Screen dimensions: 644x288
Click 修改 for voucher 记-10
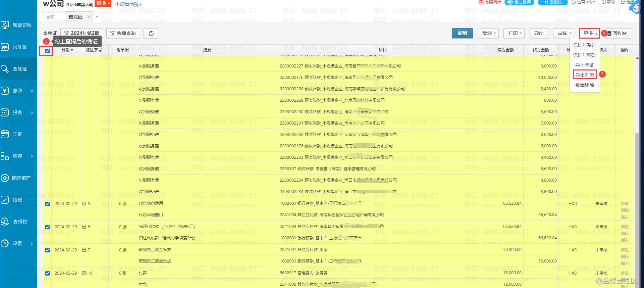tap(625, 273)
